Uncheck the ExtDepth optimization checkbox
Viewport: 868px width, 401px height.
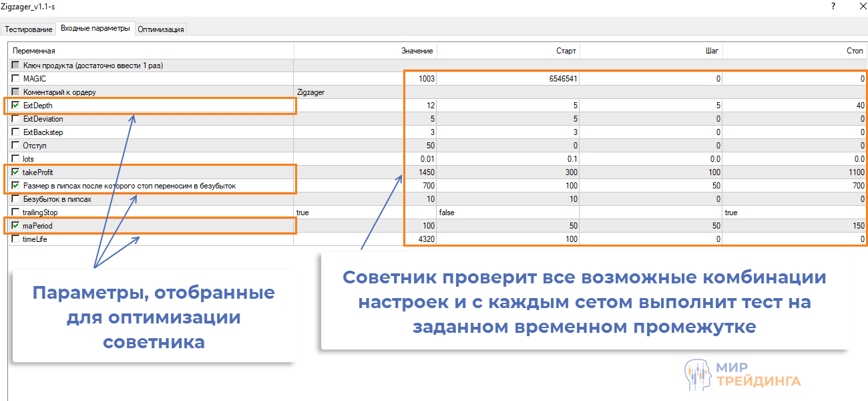pyautogui.click(x=16, y=106)
